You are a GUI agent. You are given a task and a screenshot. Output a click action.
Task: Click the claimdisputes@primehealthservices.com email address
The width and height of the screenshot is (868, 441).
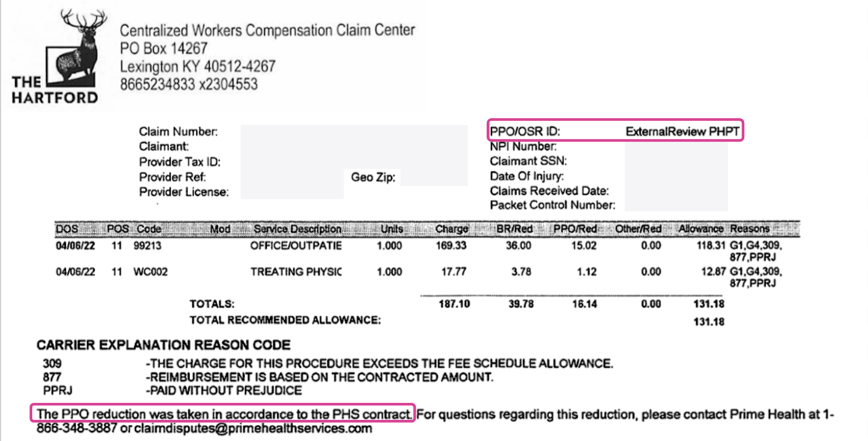click(x=253, y=428)
